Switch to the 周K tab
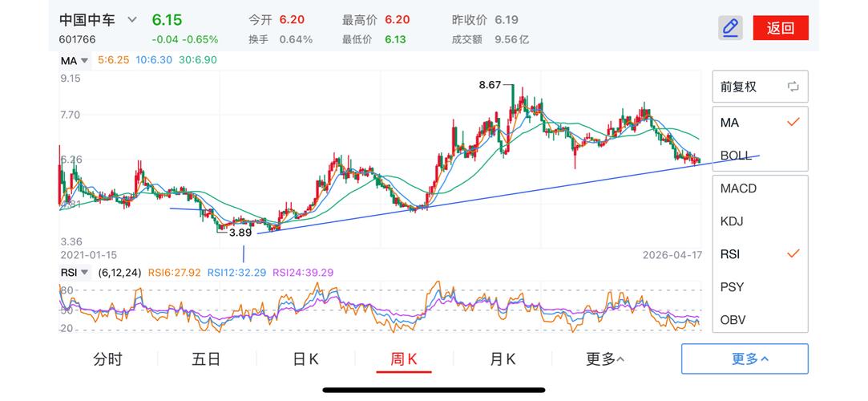868x401 pixels. click(x=404, y=359)
